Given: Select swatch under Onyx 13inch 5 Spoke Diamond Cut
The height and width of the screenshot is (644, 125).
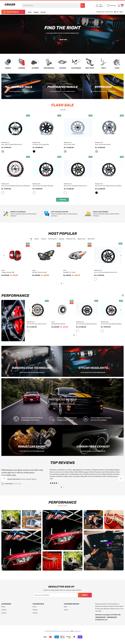Looking at the screenshot, I should 3,151.
